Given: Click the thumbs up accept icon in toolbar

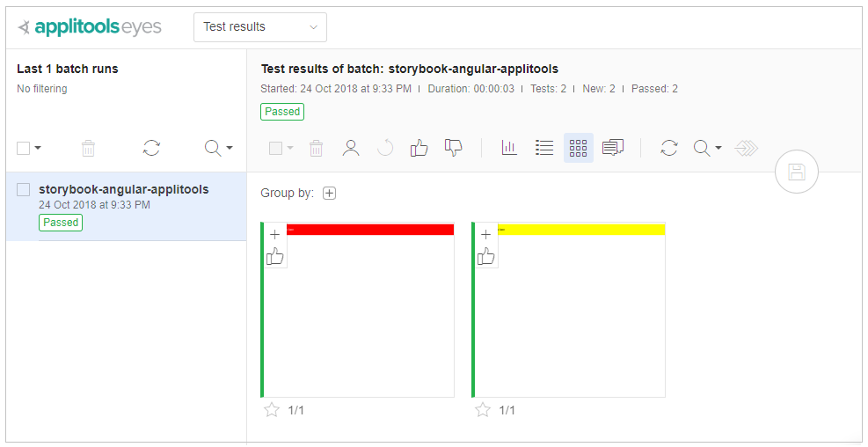Looking at the screenshot, I should pyautogui.click(x=419, y=148).
